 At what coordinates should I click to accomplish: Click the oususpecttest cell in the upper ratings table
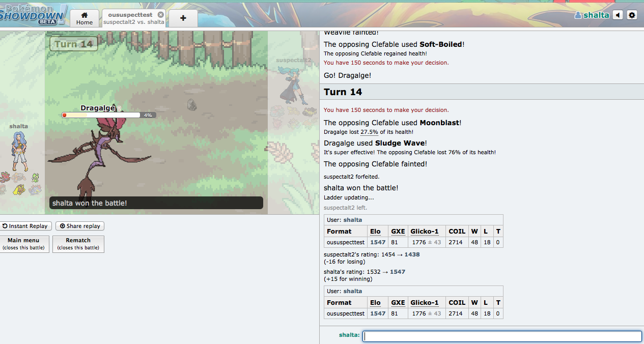click(346, 242)
